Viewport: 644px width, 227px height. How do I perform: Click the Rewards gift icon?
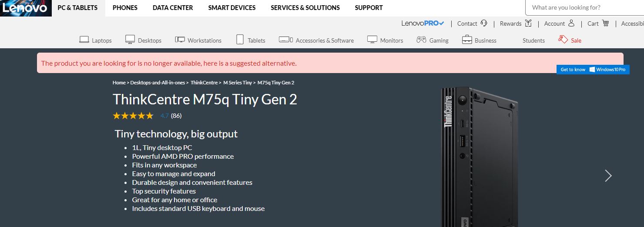(528, 23)
